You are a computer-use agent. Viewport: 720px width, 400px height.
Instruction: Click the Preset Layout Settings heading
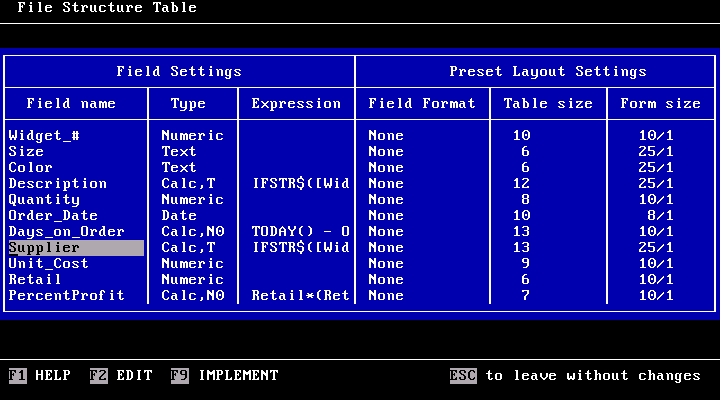pyautogui.click(x=548, y=72)
